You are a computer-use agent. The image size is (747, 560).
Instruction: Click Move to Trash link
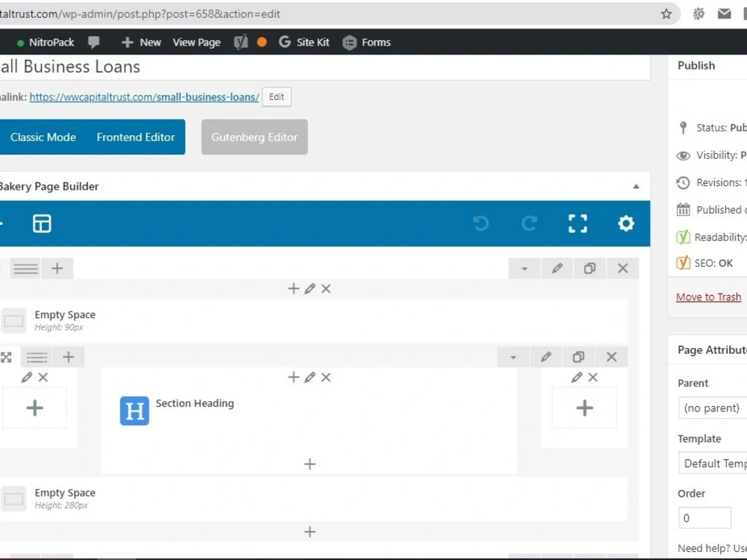tap(708, 296)
